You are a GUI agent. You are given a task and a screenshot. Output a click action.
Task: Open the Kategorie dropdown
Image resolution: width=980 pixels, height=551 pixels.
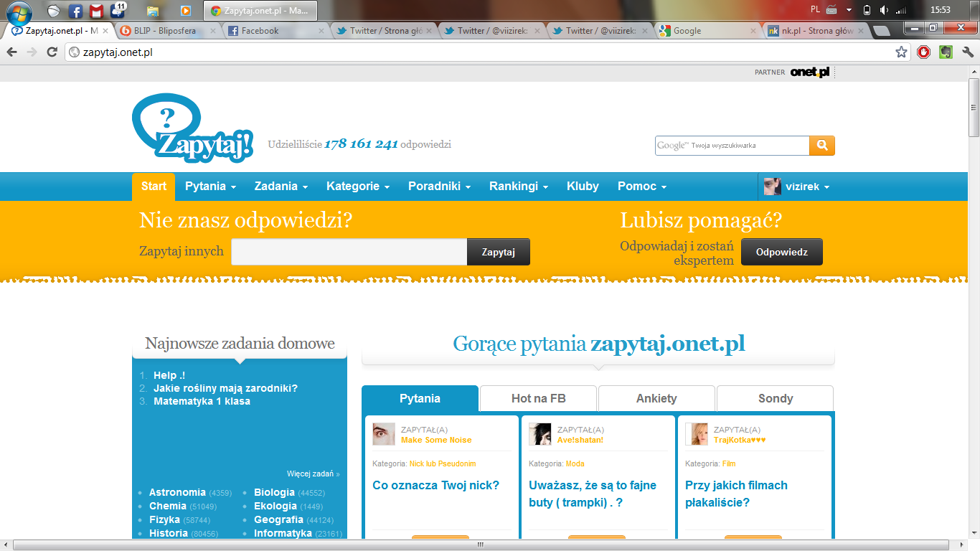click(358, 187)
